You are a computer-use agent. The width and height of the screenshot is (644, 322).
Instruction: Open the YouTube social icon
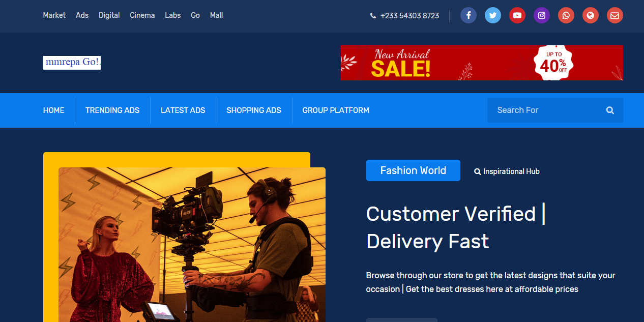[517, 15]
